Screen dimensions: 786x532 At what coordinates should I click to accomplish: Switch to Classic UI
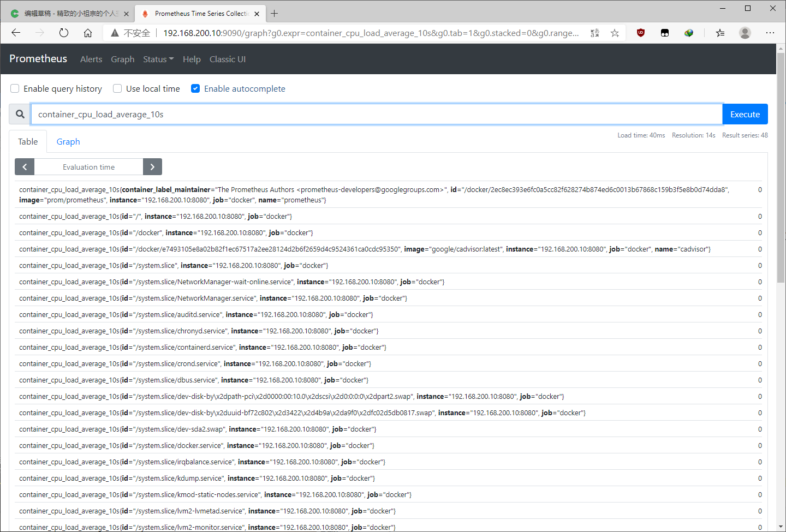(x=228, y=59)
